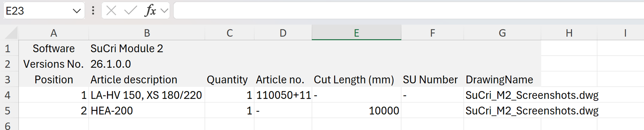Click position value '2' in row 5
Viewport: 644px width, 130px height.
click(54, 111)
